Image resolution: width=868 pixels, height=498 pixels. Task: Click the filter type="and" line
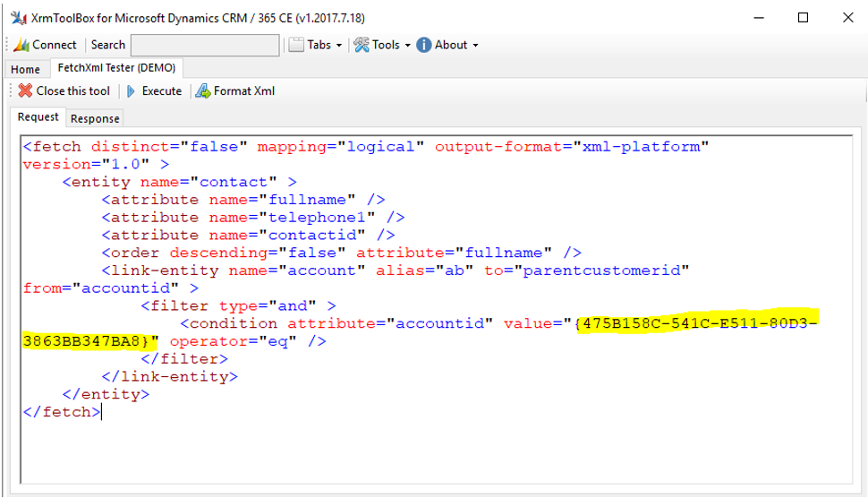pyautogui.click(x=239, y=305)
